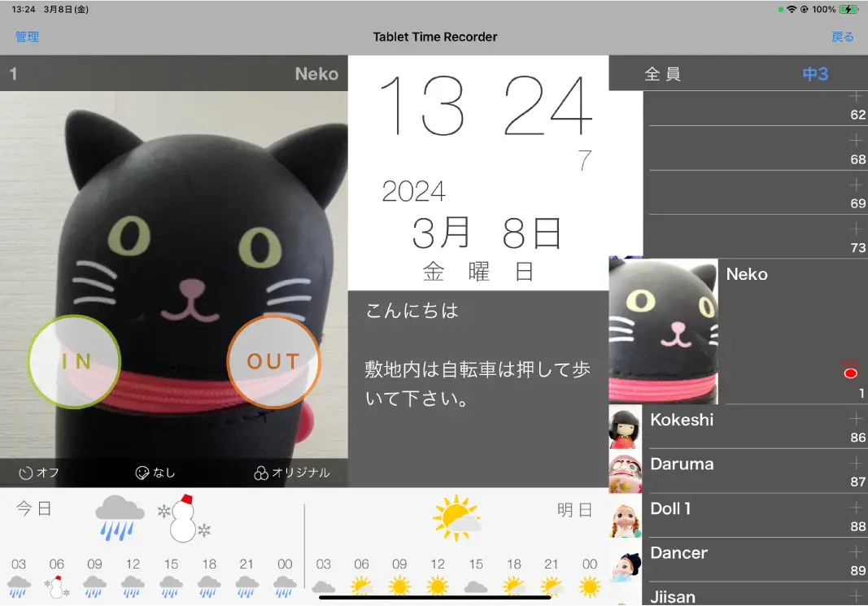Switch to the 中3 group tab
This screenshot has width=868, height=606.
[815, 74]
